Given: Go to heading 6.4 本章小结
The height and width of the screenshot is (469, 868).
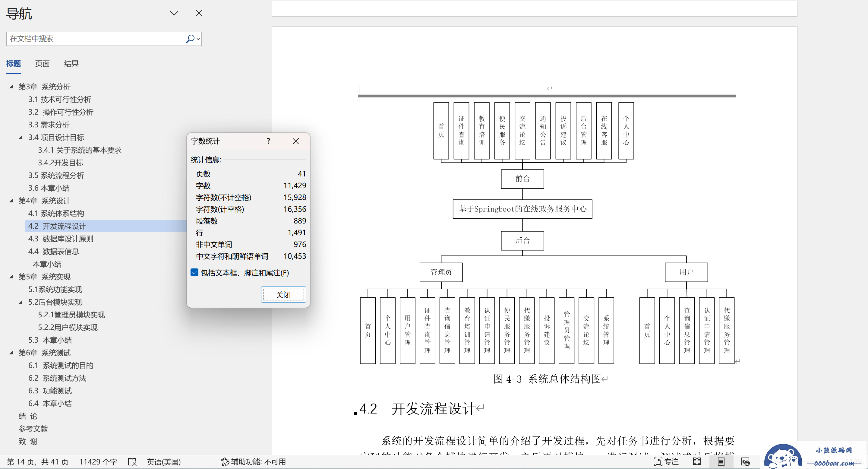Looking at the screenshot, I should pos(50,403).
